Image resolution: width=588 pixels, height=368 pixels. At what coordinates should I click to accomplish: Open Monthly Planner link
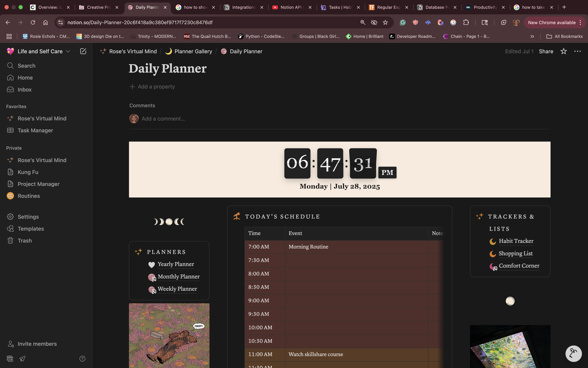178,277
